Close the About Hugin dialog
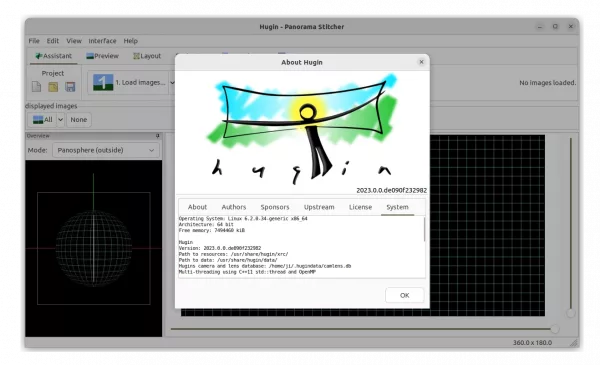 click(421, 62)
